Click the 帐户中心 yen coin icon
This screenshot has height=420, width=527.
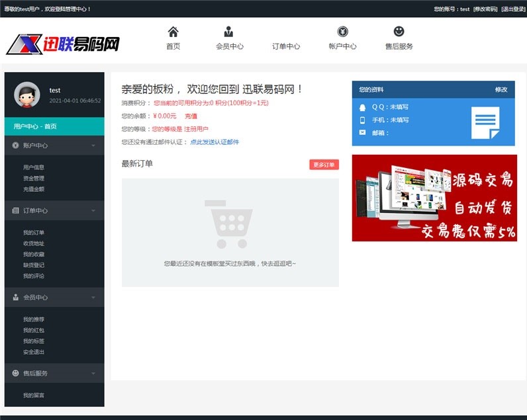pyautogui.click(x=342, y=32)
